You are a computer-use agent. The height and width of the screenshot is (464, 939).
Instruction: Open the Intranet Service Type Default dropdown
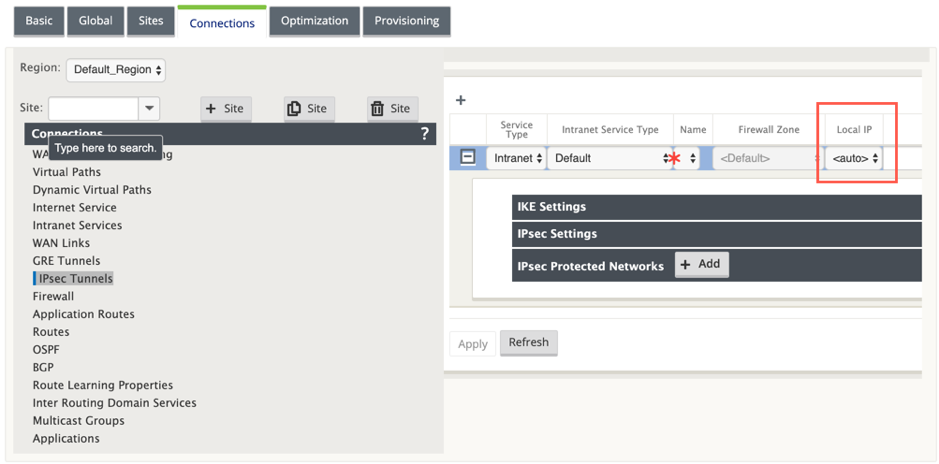(609, 159)
